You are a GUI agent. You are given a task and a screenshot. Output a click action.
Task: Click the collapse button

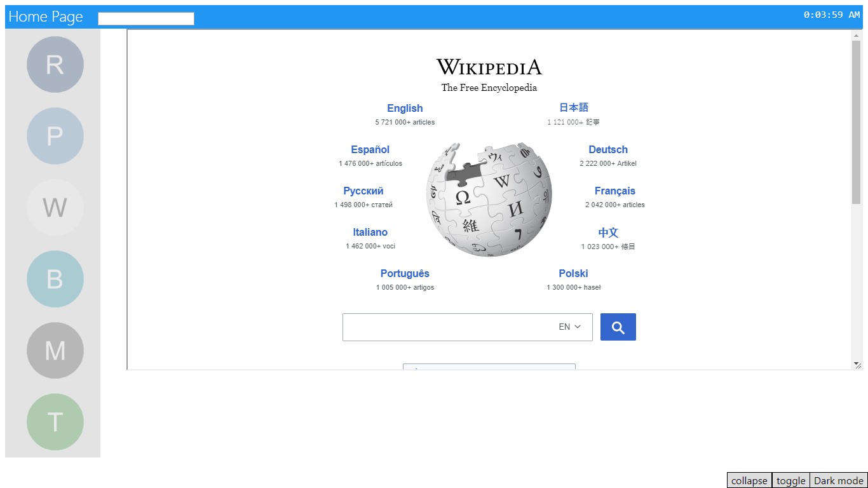749,480
